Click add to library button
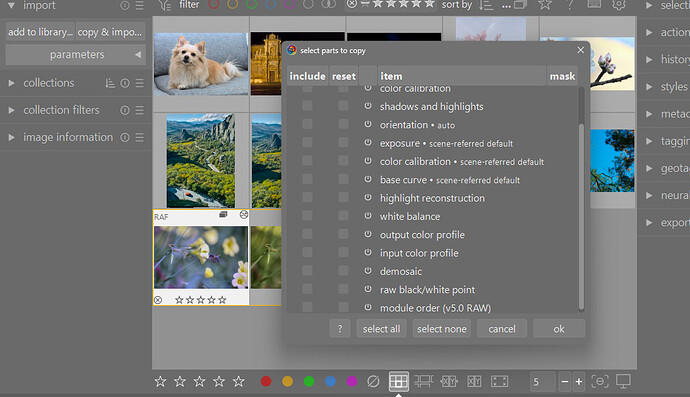Viewport: 690px width, 397px height. pyautogui.click(x=40, y=32)
